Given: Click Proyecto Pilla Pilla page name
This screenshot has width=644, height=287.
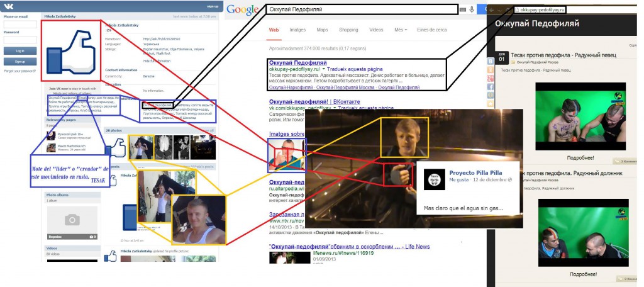Looking at the screenshot, I should 475,173.
